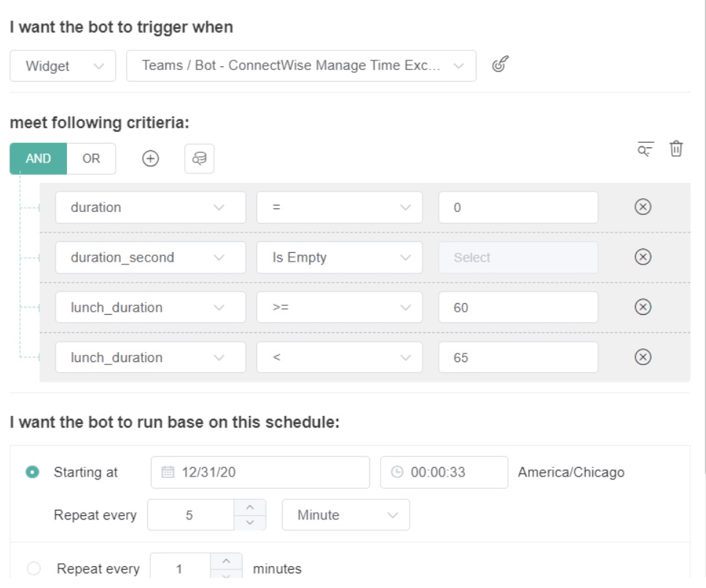Click the filter search icon above criteria

[x=646, y=149]
